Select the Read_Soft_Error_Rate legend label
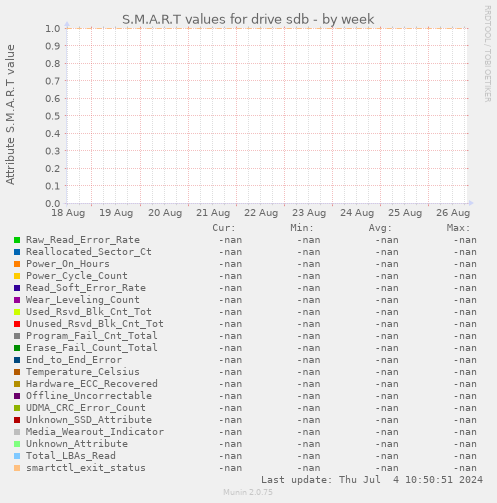497x503 pixels. point(86,288)
